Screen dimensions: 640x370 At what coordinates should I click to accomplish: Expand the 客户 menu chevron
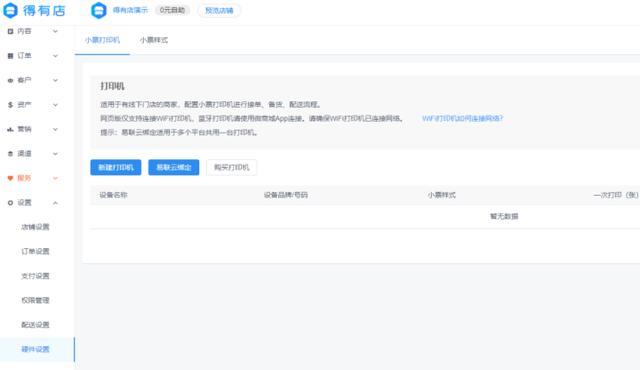click(55, 80)
